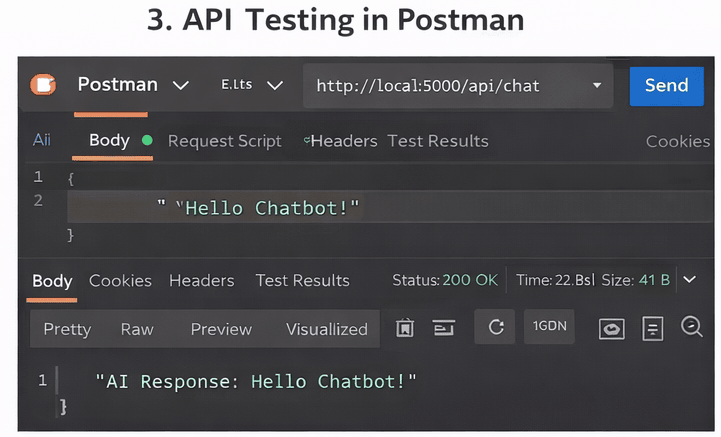This screenshot has width=721, height=437.
Task: Click the Cookies link on the right
Action: point(678,141)
